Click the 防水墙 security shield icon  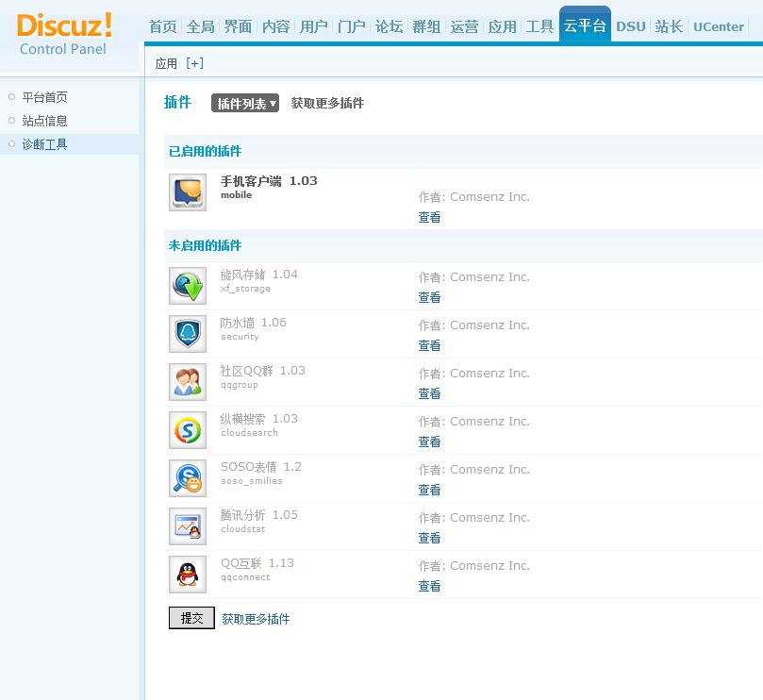click(188, 334)
